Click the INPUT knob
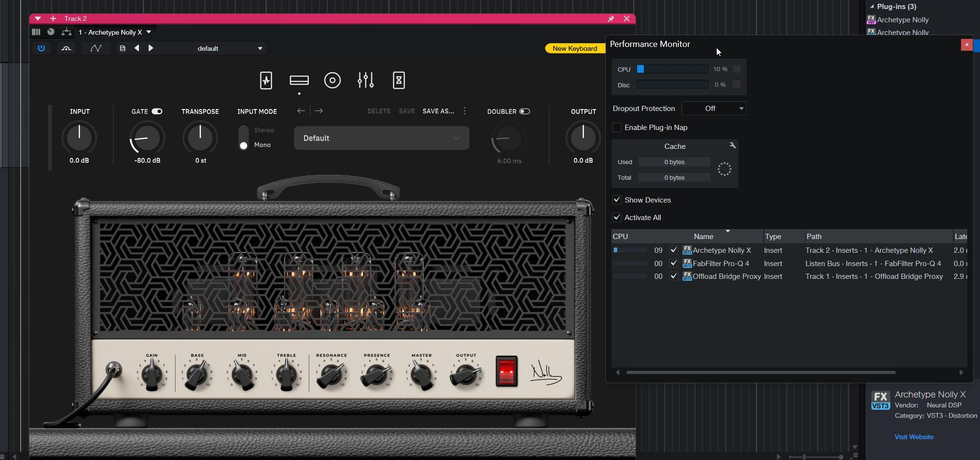This screenshot has height=460, width=980. (x=79, y=138)
